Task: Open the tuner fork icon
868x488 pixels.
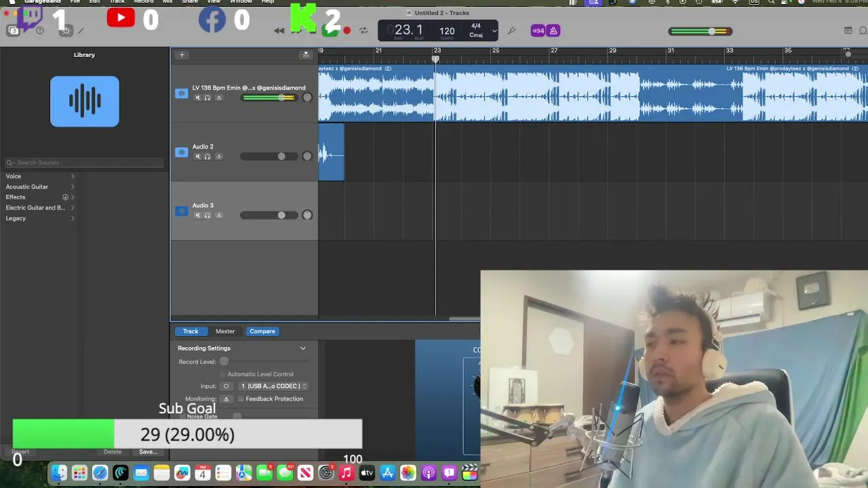Action: click(511, 30)
